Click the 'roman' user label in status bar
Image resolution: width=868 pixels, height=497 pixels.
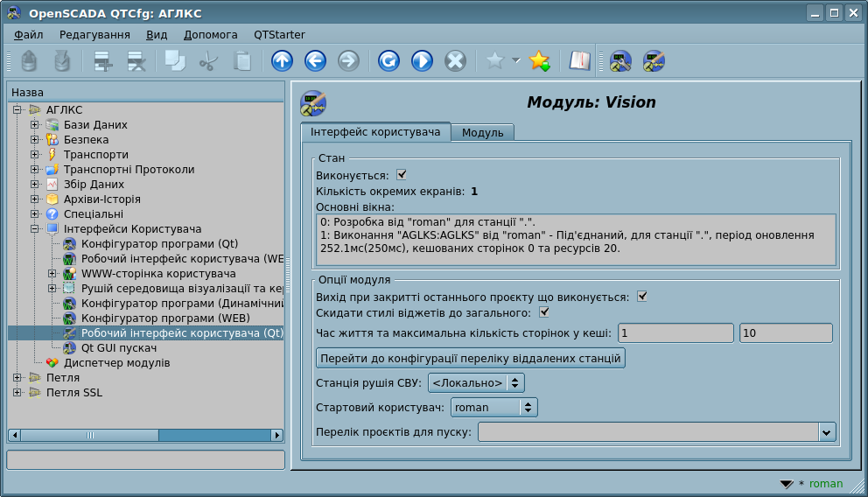coord(826,483)
